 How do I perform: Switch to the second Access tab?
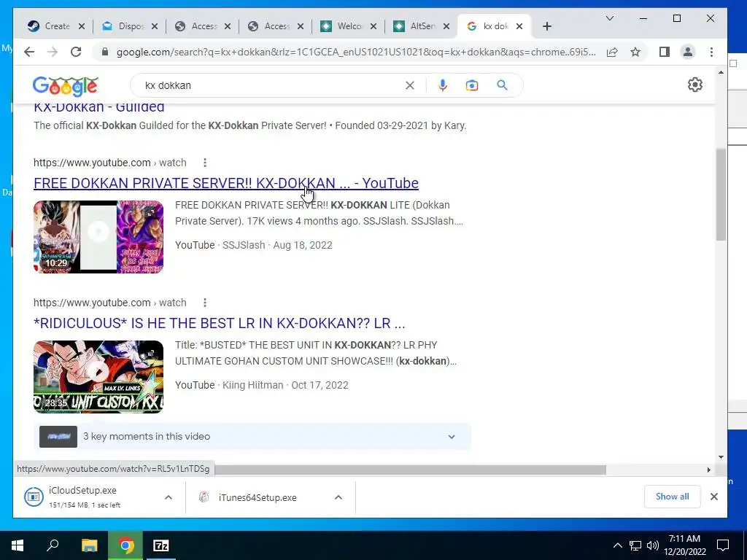click(274, 26)
